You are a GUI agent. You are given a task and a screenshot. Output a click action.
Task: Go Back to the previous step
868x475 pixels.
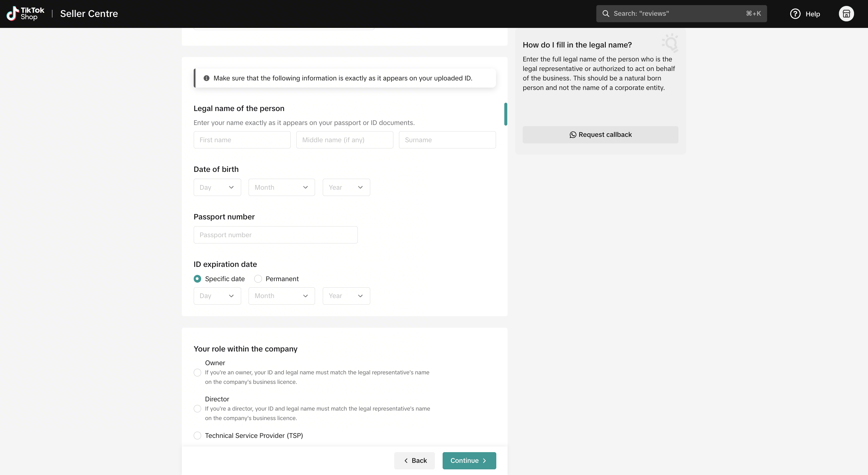tap(414, 460)
